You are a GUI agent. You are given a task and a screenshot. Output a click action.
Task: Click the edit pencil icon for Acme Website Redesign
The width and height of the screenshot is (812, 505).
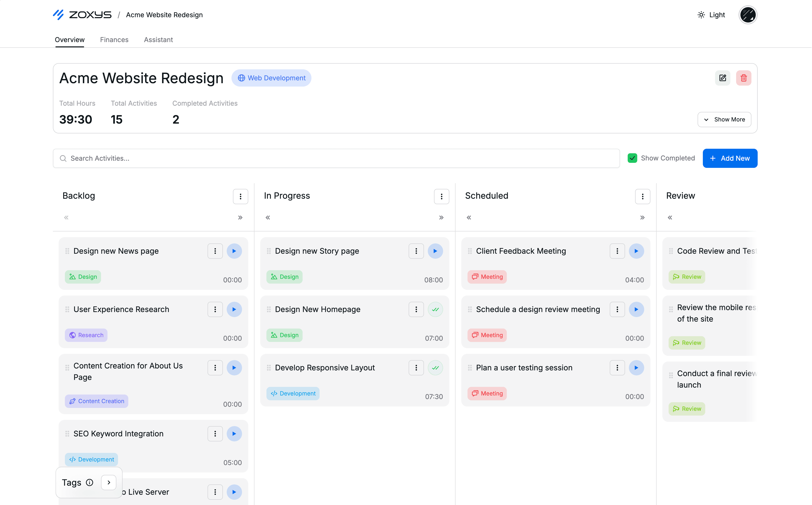coord(722,77)
